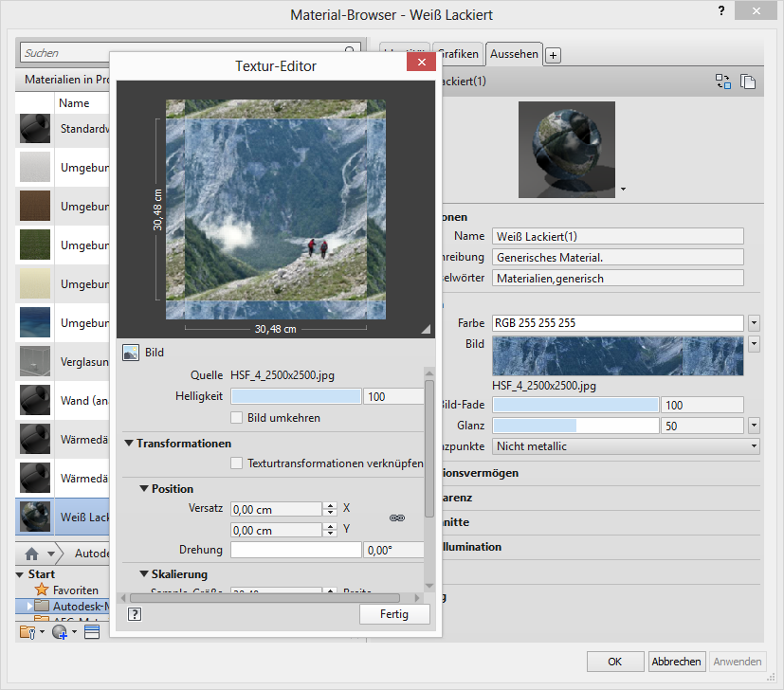Click the Textur-Editor horizontal scrollbar
Image resolution: width=784 pixels, height=690 pixels.
point(265,598)
